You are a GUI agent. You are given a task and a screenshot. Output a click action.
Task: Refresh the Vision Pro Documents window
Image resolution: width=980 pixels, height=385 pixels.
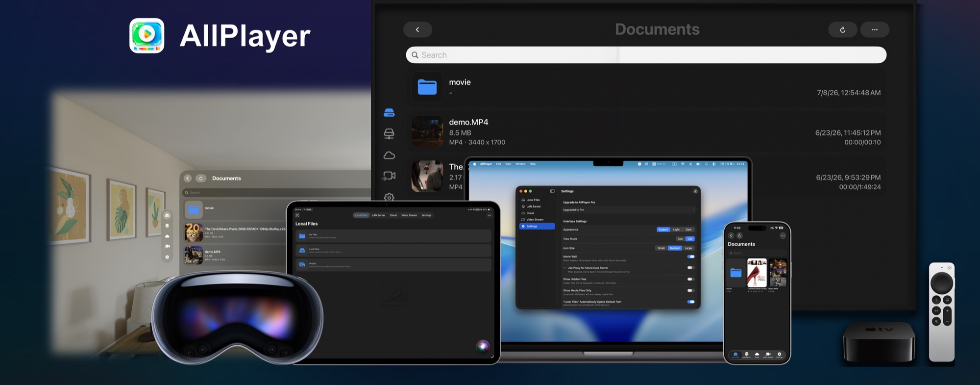pyautogui.click(x=200, y=178)
